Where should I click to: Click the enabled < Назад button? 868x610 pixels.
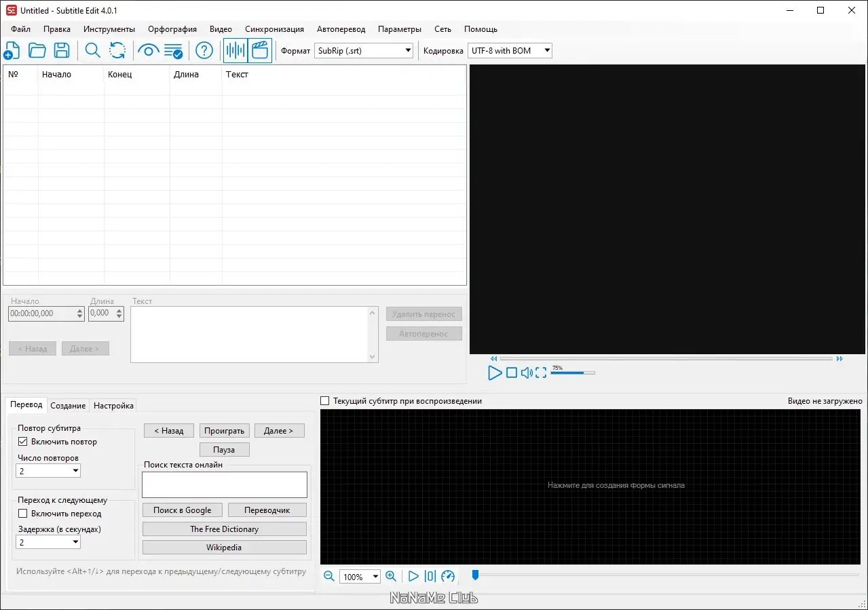(169, 431)
